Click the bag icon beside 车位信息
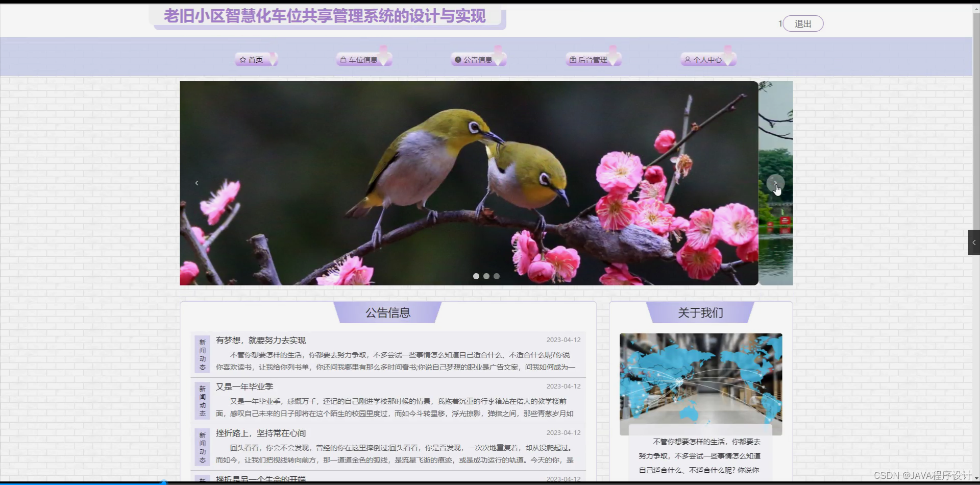The width and height of the screenshot is (980, 485). [344, 60]
